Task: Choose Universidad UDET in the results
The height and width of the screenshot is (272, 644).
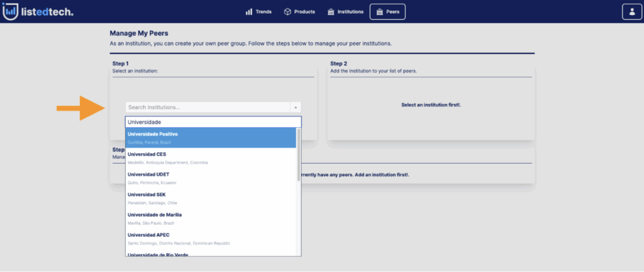Action: pyautogui.click(x=211, y=178)
